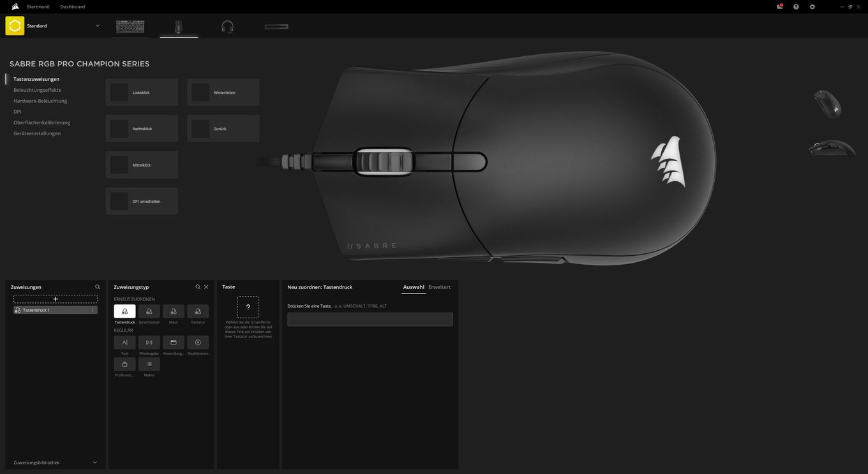
Task: Select the DPI umschalten button tile
Action: 142,201
